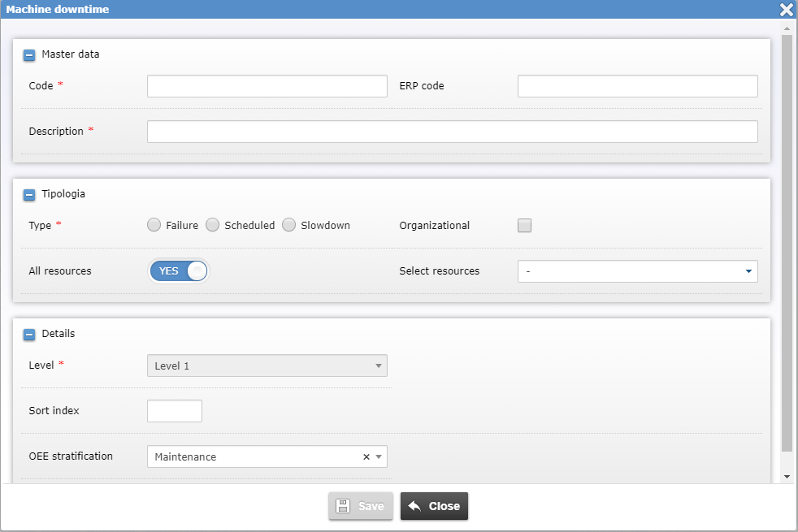Choose the Slowdown type option
Image resolution: width=798 pixels, height=532 pixels.
(x=288, y=226)
